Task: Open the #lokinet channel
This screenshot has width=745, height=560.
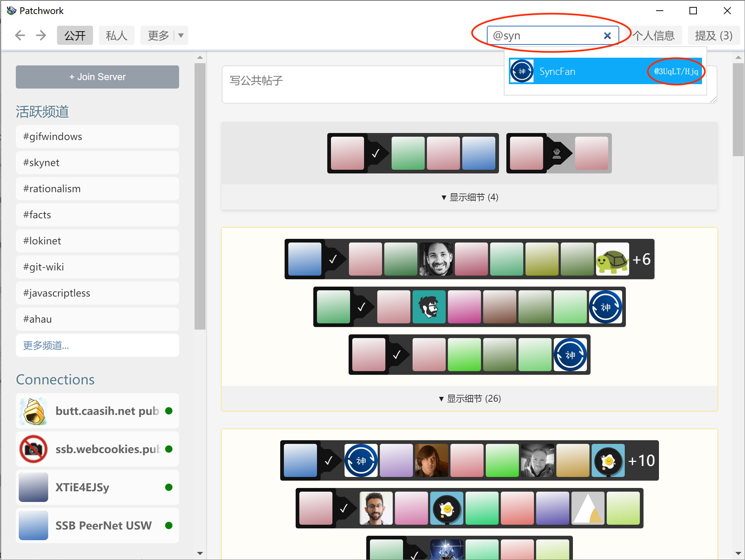Action: point(97,241)
